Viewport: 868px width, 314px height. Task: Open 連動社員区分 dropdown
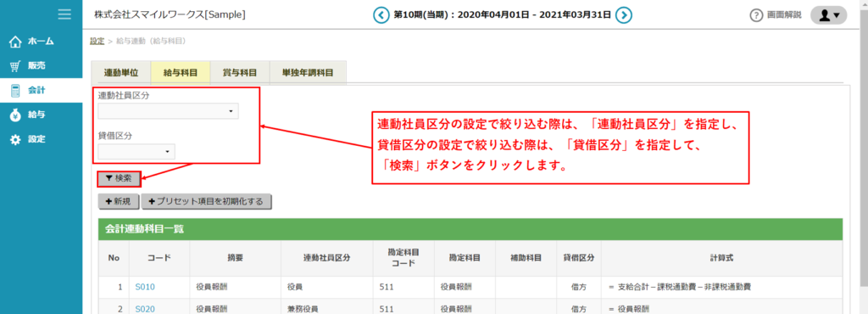point(169,111)
